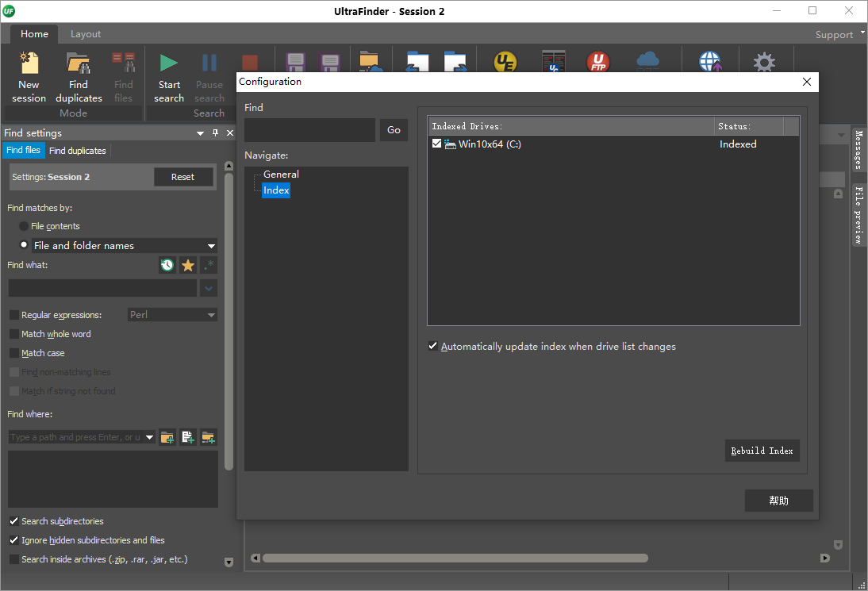Uncheck Search subdirectories
The image size is (868, 591).
[x=14, y=521]
